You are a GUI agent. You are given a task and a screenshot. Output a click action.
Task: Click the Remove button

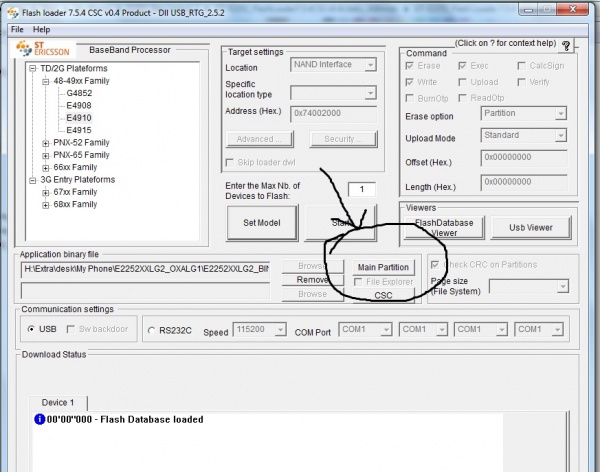coord(313,280)
